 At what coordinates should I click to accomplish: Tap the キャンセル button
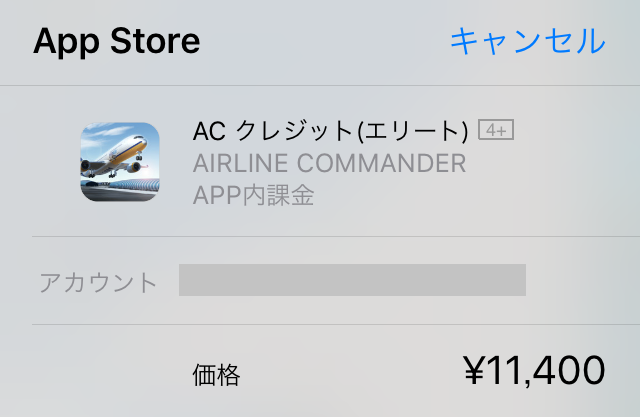[527, 41]
